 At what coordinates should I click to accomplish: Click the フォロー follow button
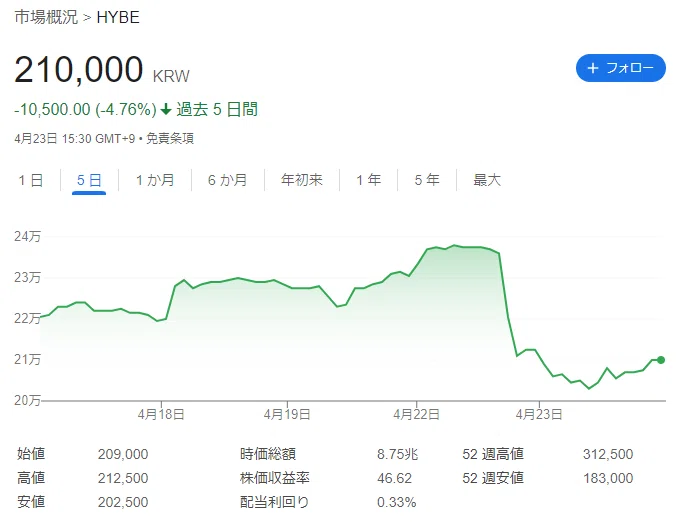[x=621, y=68]
